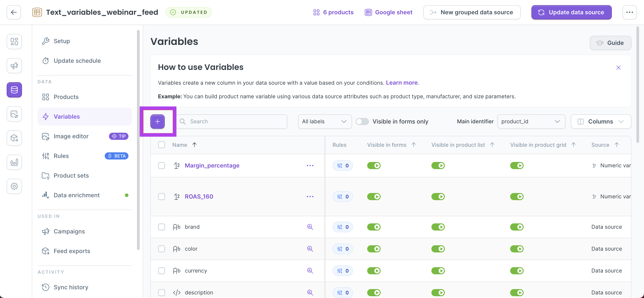644x298 pixels.
Task: Open Feed exports sidebar item
Action: coord(72,251)
